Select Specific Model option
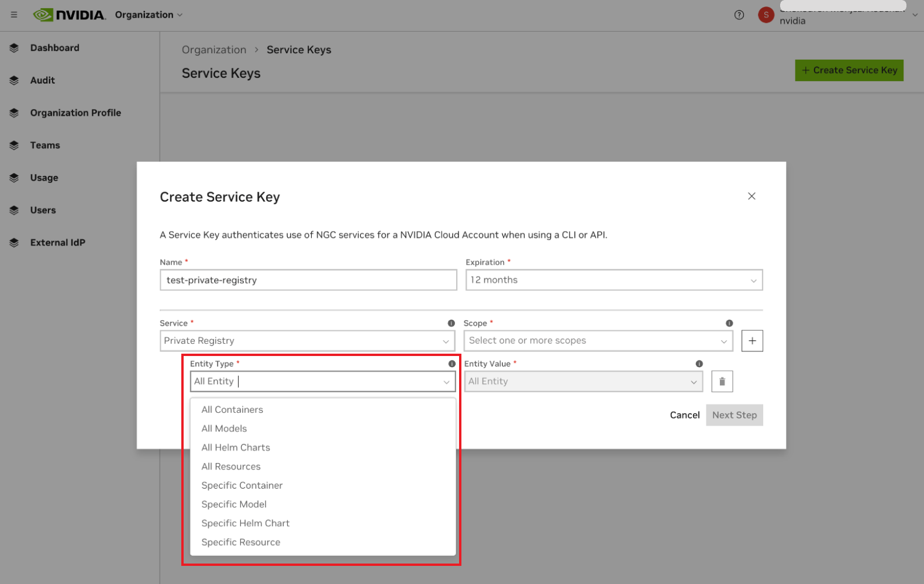The width and height of the screenshot is (924, 584). point(323,504)
